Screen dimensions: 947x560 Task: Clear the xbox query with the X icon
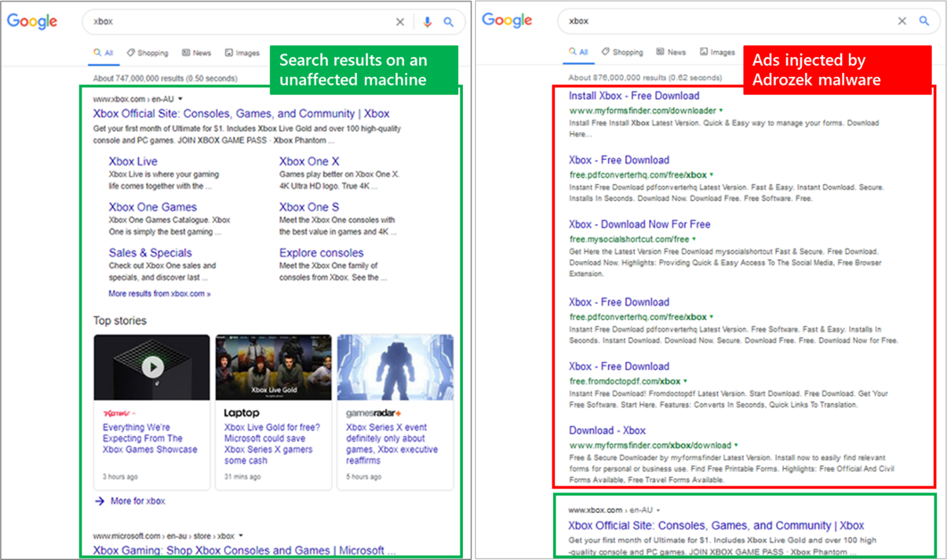click(x=400, y=21)
